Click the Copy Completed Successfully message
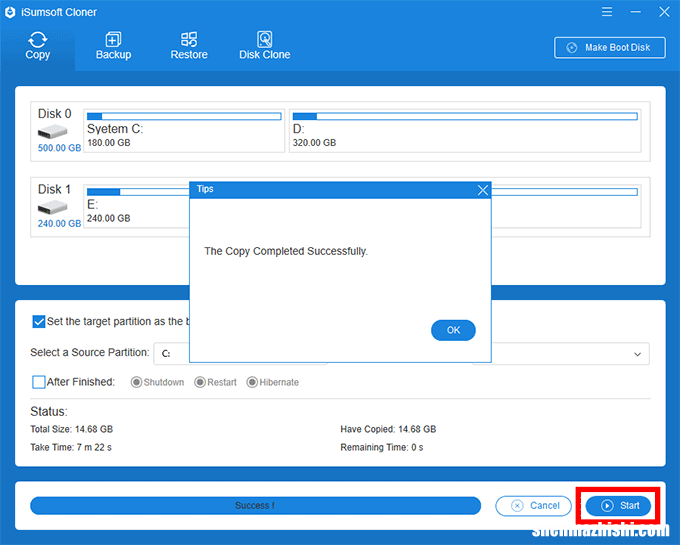This screenshot has height=545, width=680. 286,251
